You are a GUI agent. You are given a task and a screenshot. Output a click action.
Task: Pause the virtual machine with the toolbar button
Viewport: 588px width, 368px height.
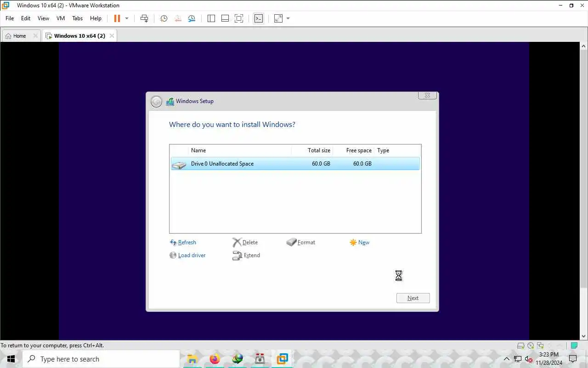(x=117, y=18)
